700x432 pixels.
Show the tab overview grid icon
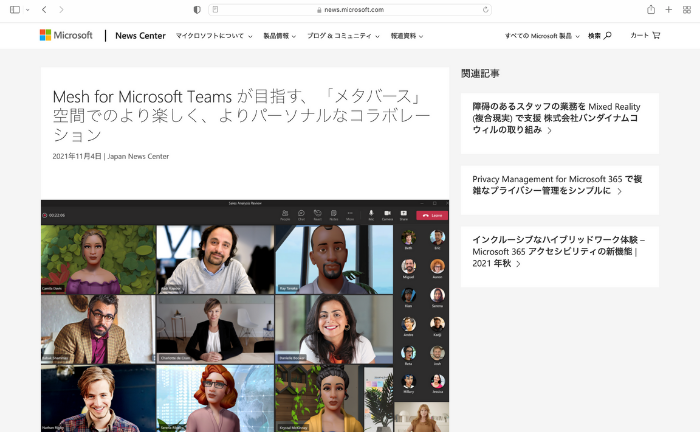[687, 10]
